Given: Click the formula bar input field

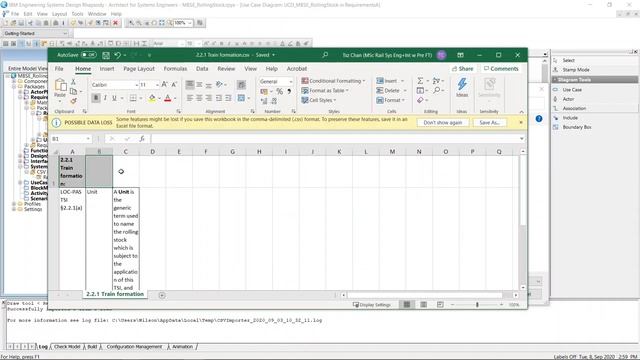Looking at the screenshot, I should pos(335,139).
